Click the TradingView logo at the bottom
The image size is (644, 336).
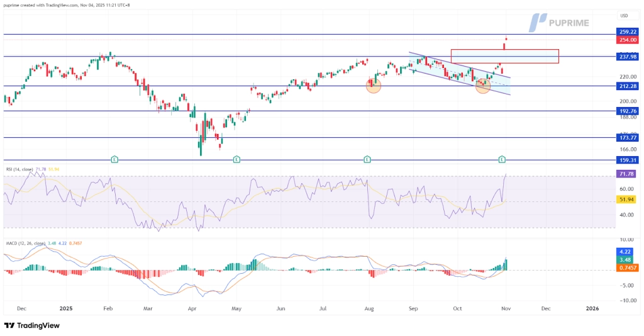[32, 326]
